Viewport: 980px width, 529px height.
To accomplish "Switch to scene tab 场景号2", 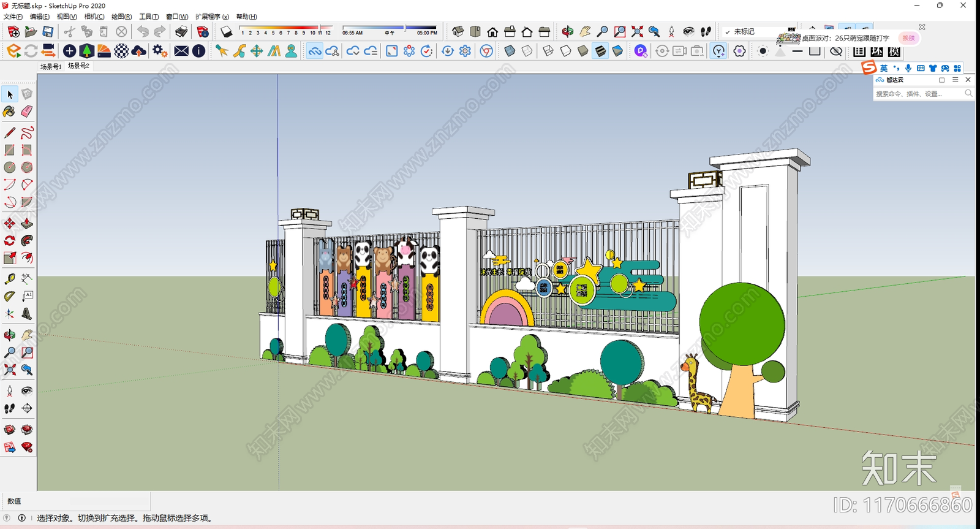I will click(x=78, y=66).
